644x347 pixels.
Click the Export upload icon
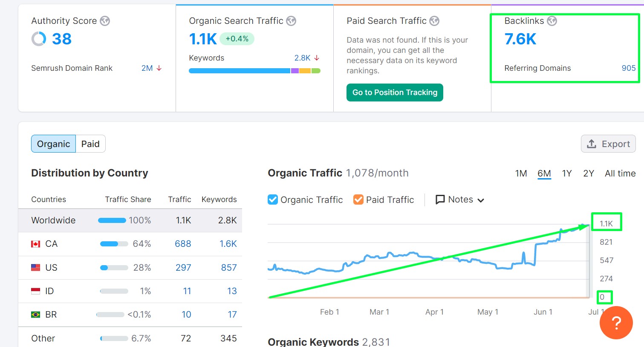click(592, 144)
